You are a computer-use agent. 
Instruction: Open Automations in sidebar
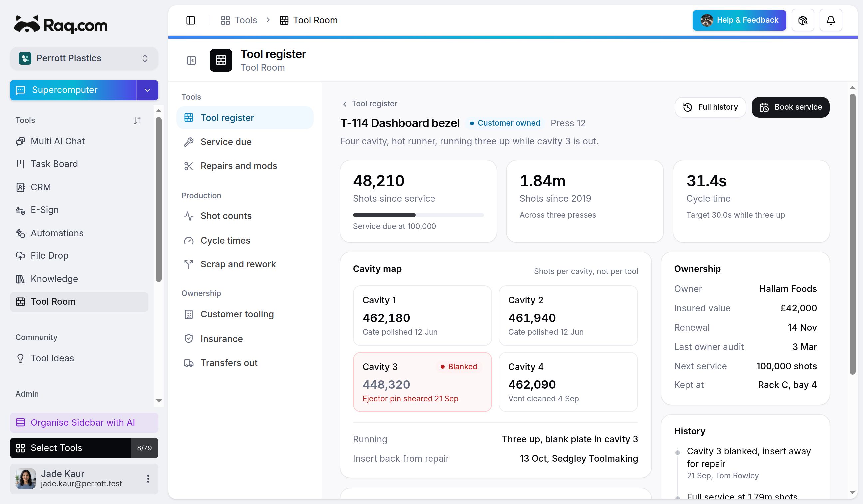79,233
